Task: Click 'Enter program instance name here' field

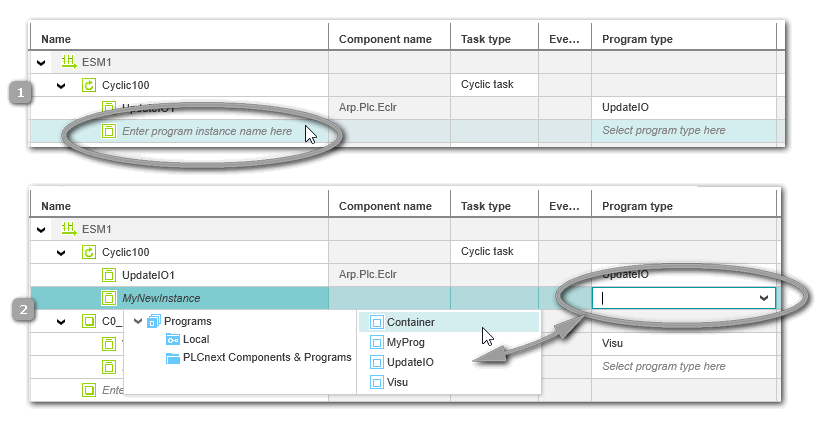Action: coord(206,131)
